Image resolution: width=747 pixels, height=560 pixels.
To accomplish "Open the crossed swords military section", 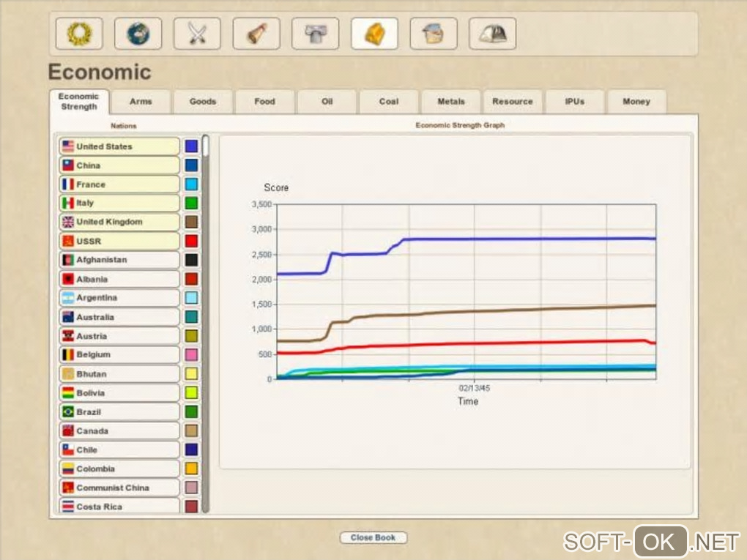I will [x=197, y=34].
